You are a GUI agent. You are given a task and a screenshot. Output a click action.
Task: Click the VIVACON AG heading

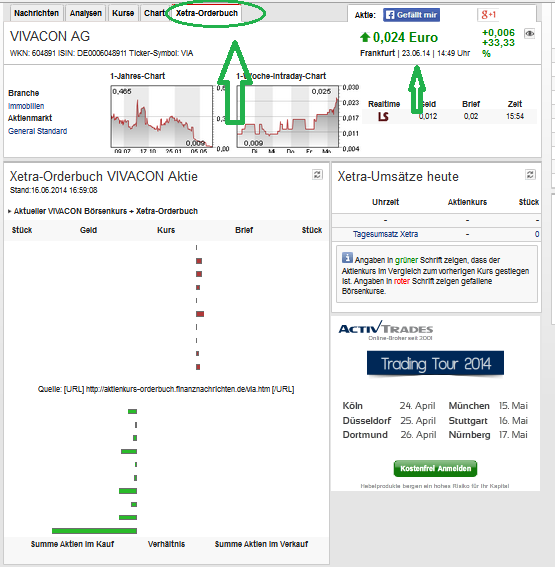pos(50,36)
